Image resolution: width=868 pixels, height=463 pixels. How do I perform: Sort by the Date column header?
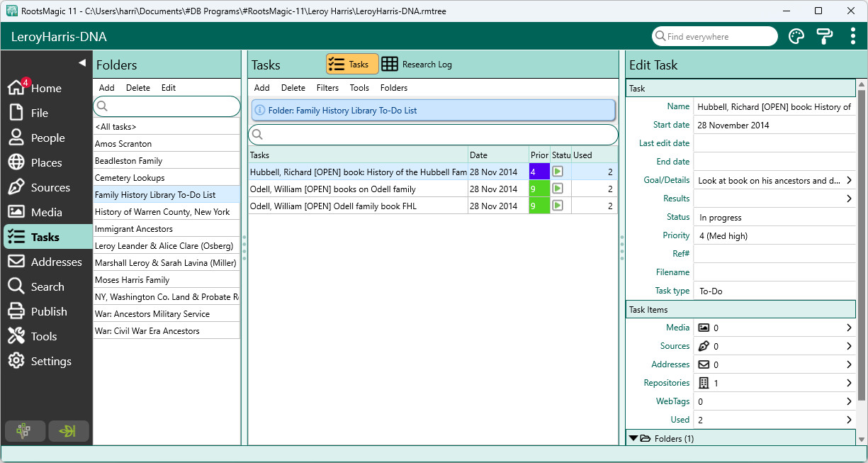tap(497, 155)
